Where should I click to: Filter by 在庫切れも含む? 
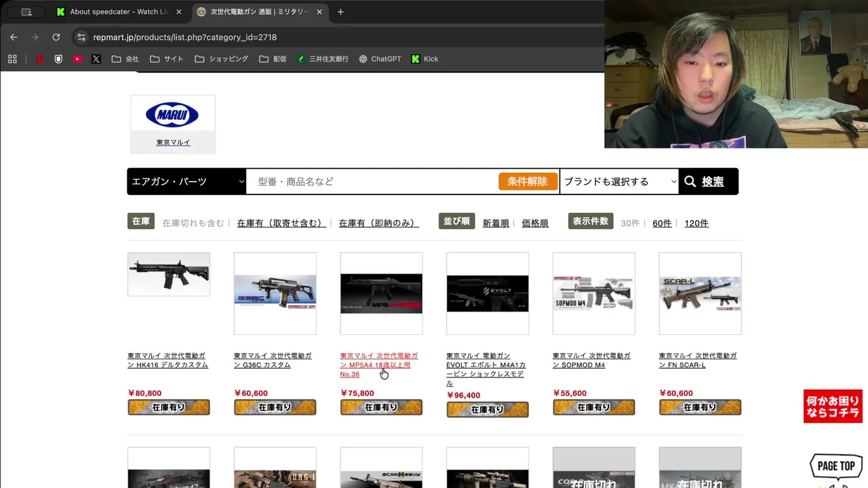tap(193, 223)
